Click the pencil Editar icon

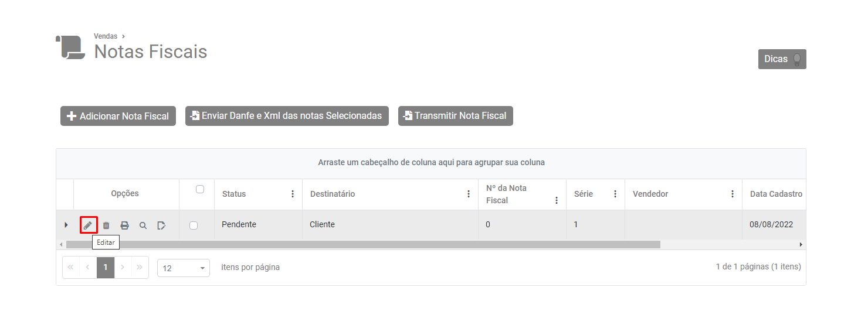88,225
